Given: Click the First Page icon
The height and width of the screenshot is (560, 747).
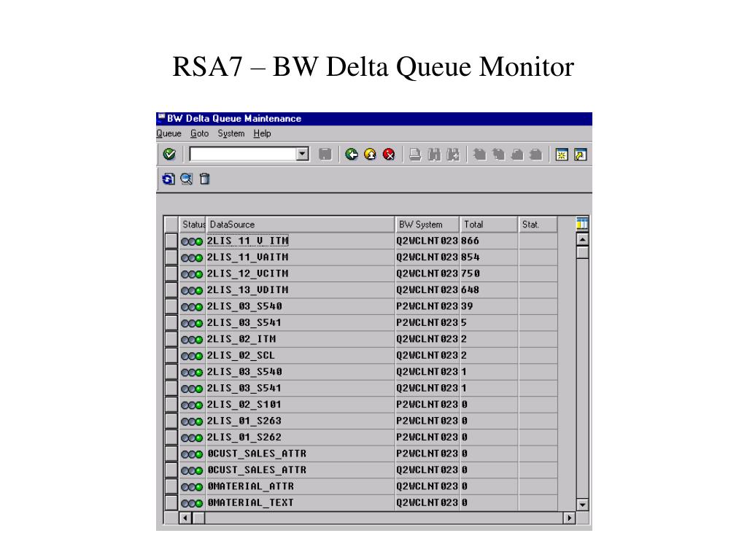Looking at the screenshot, I should coord(480,155).
